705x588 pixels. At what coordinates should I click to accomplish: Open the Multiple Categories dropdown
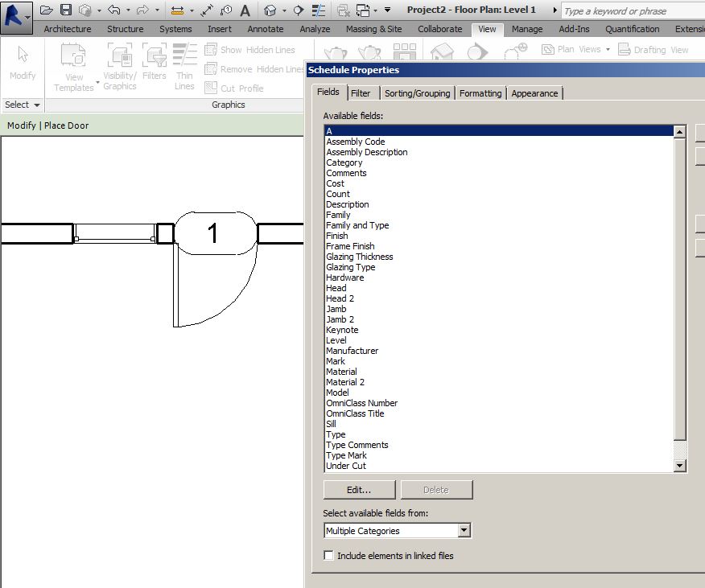click(x=464, y=531)
